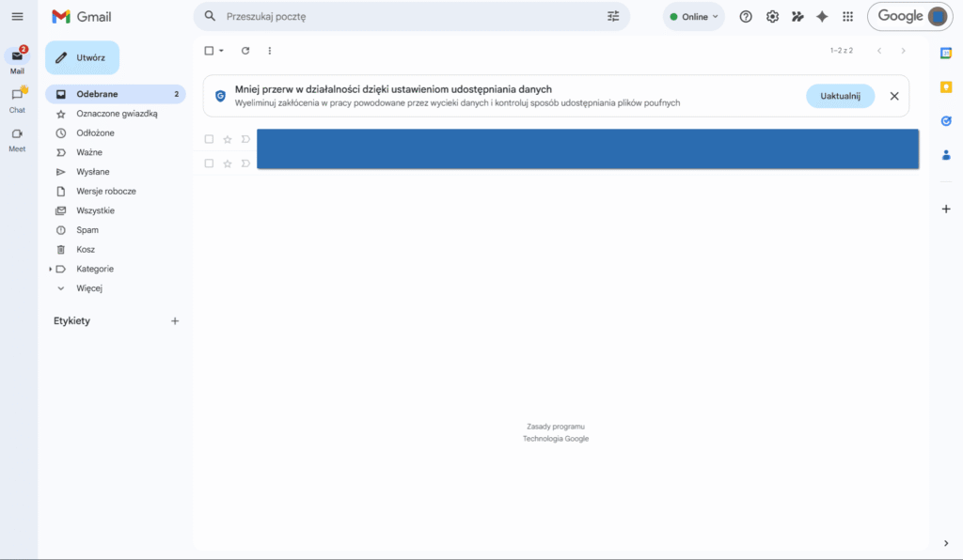
Task: Click the Przeszukaj pocztę search field
Action: point(376,16)
